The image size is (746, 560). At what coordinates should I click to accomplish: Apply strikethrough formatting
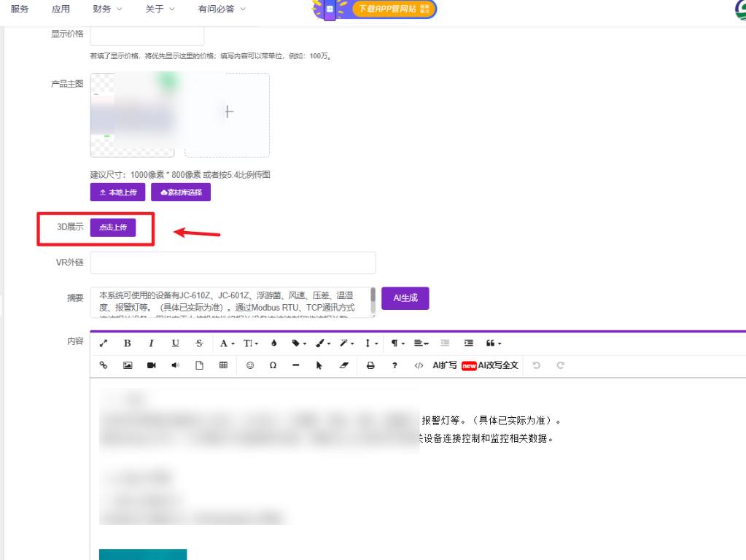coord(199,343)
